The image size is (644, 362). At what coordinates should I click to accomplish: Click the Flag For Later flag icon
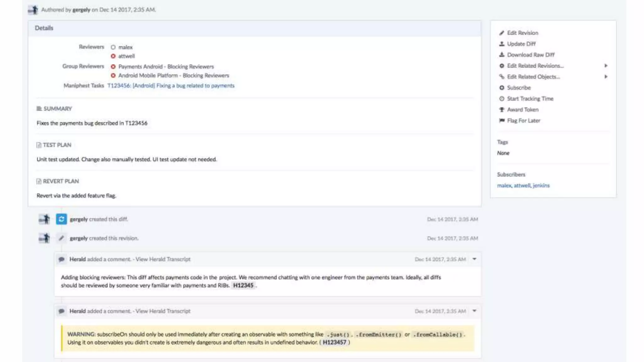[502, 121]
